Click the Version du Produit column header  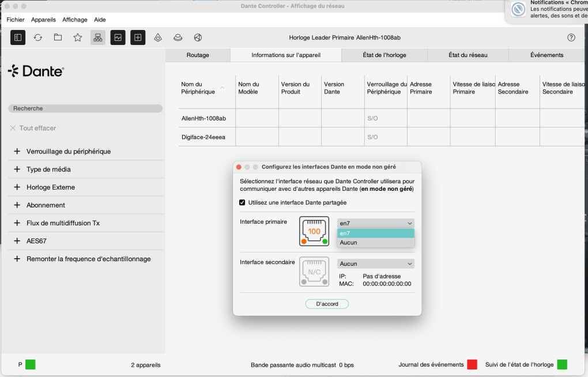pyautogui.click(x=300, y=88)
